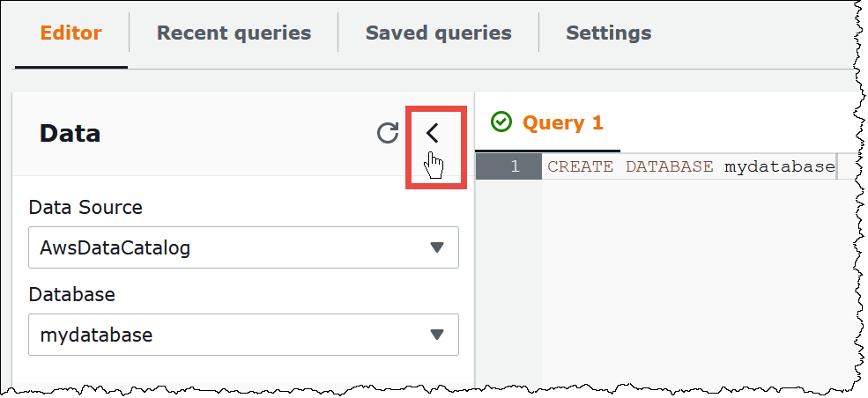Open the Settings tab
This screenshot has width=868, height=398.
(608, 33)
